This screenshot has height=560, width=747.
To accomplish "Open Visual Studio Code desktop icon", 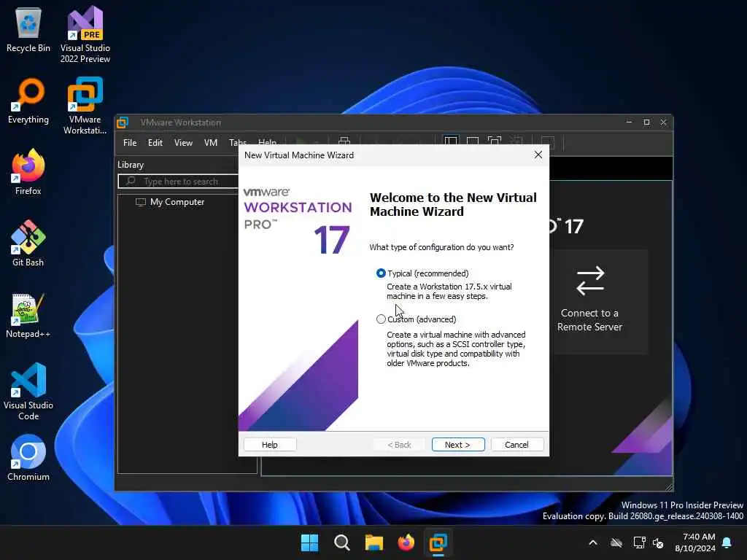I will (x=28, y=392).
